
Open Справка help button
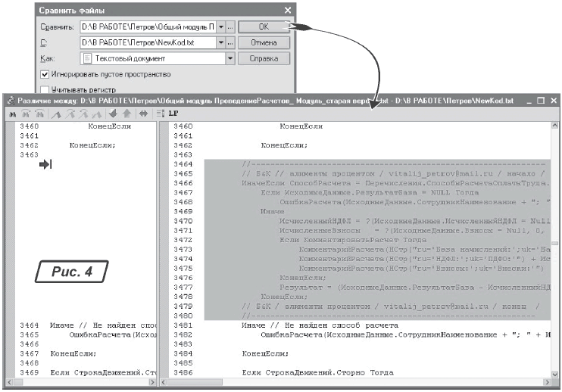(264, 58)
